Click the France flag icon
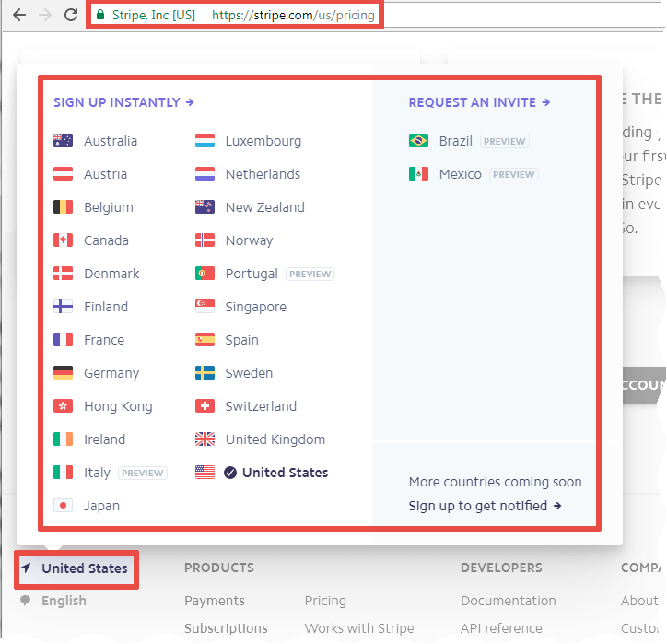This screenshot has width=667, height=644. pyautogui.click(x=63, y=339)
